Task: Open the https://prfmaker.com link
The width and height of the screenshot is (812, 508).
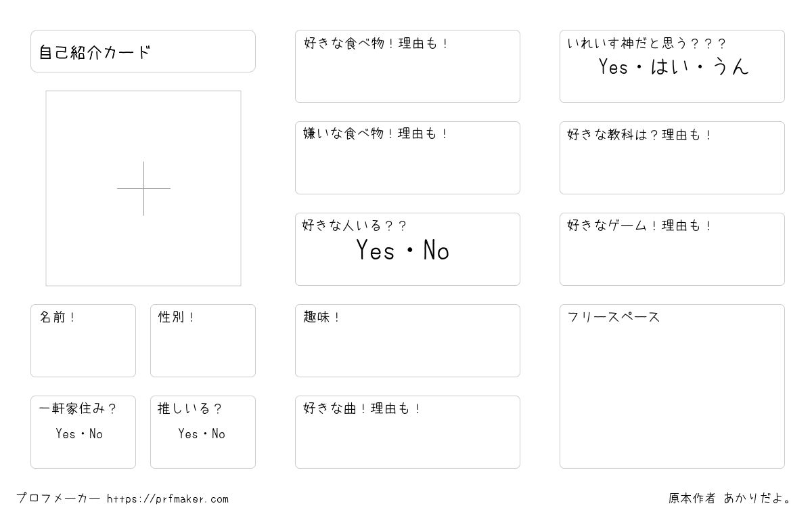Action: pos(168,499)
